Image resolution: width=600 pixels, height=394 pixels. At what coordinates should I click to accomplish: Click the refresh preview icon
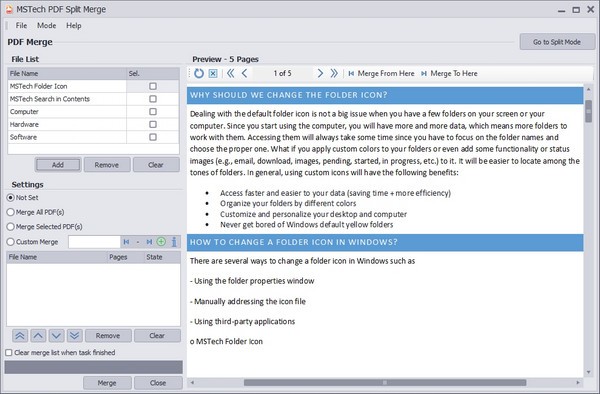point(199,73)
